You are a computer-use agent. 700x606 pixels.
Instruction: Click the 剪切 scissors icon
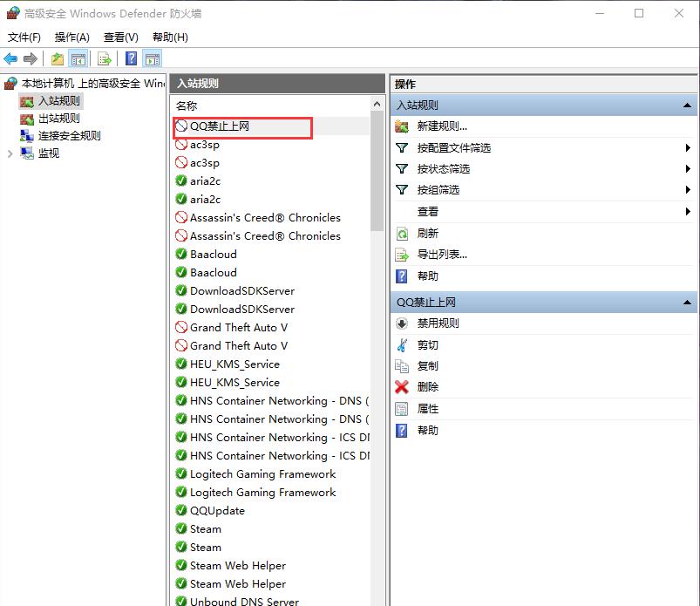[402, 344]
